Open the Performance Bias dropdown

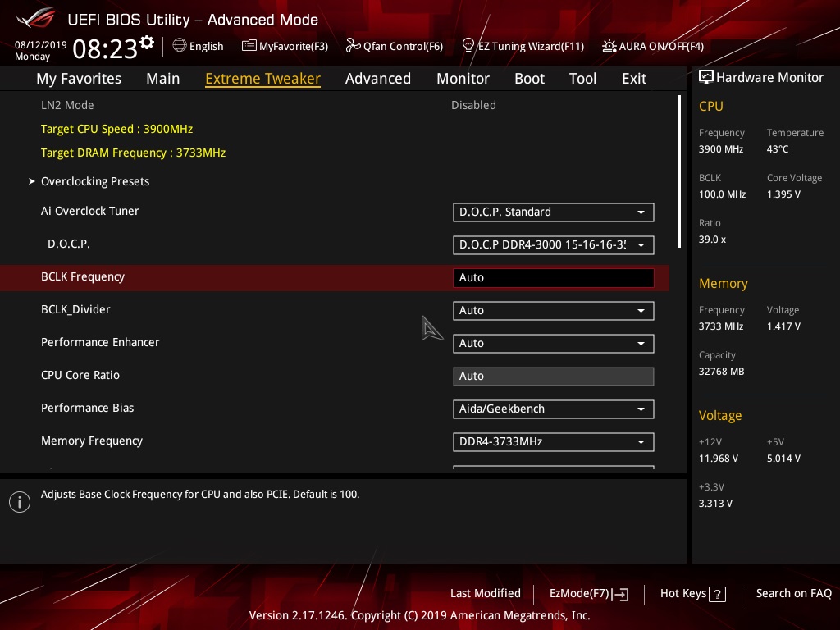554,409
